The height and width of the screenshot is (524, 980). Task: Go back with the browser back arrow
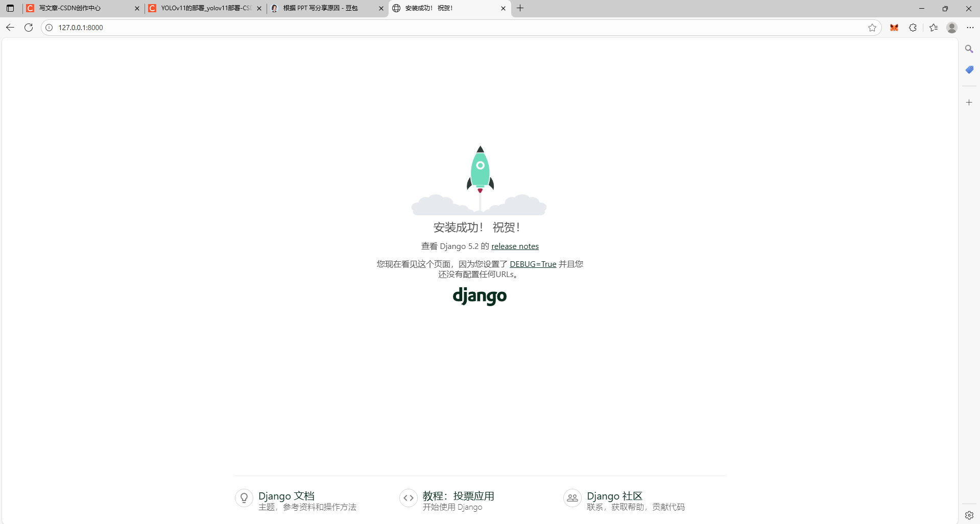tap(10, 28)
